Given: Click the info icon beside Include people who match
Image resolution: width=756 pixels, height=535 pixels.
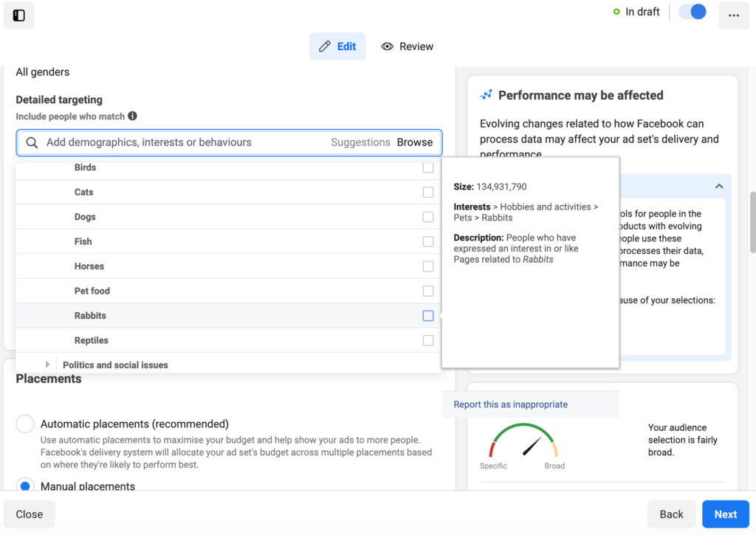Looking at the screenshot, I should tap(133, 116).
